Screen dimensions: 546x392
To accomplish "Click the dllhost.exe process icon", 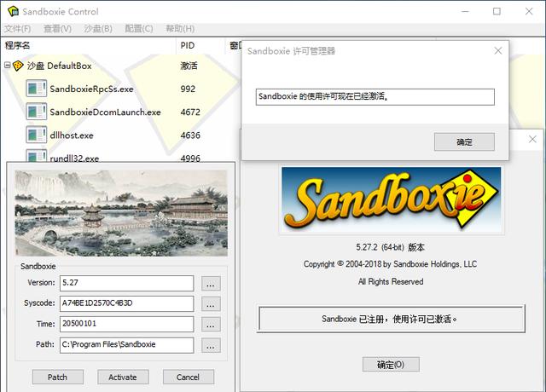I will coord(36,135).
